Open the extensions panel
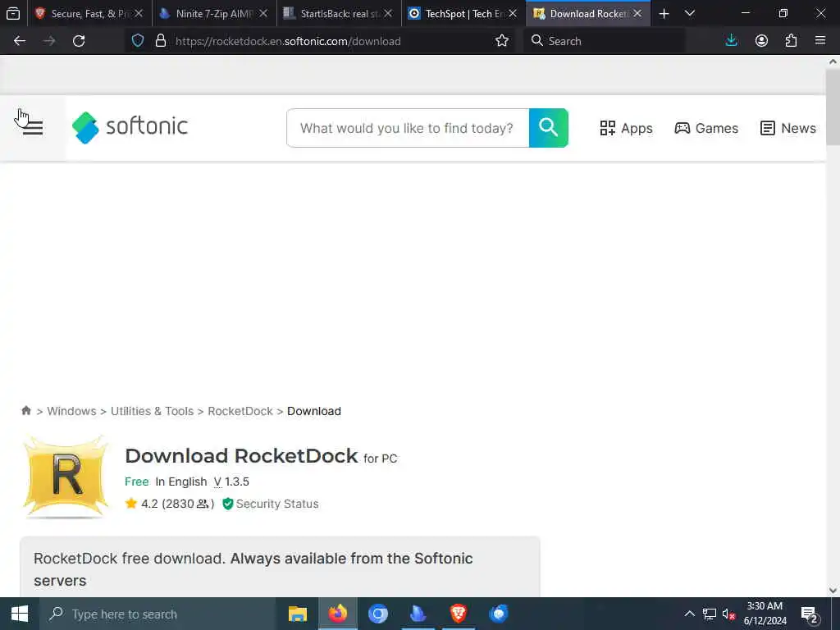Viewport: 840px width, 630px height. coord(792,41)
